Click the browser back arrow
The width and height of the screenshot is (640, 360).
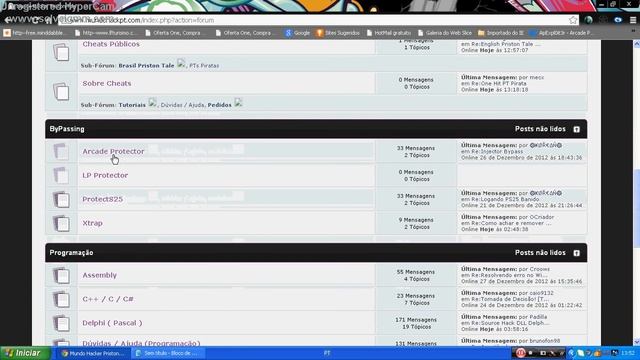click(7, 20)
